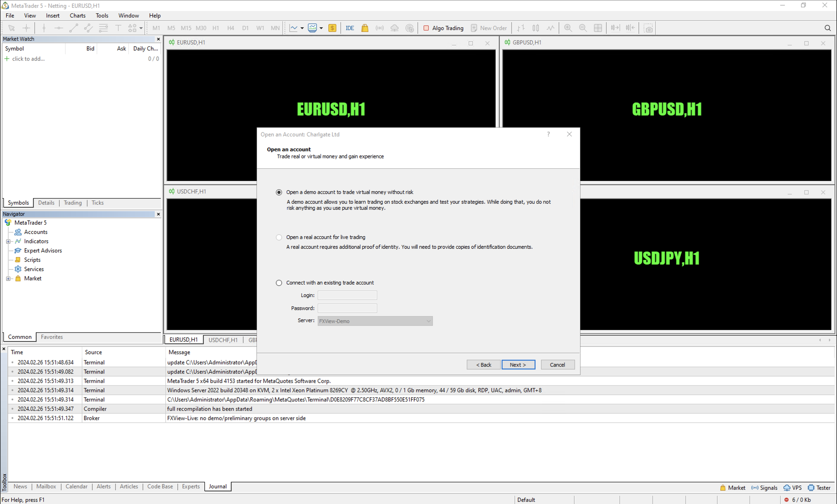Tile chart windows with grid icon
This screenshot has width=837, height=504.
(x=598, y=28)
